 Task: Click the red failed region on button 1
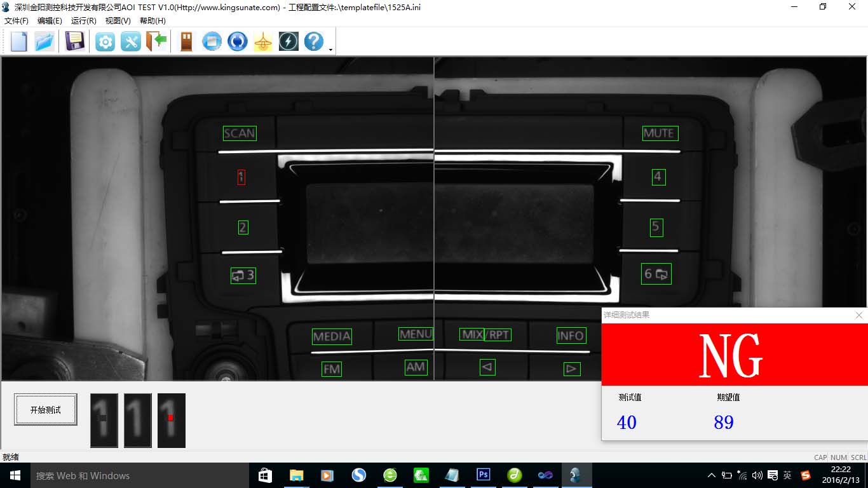(241, 177)
